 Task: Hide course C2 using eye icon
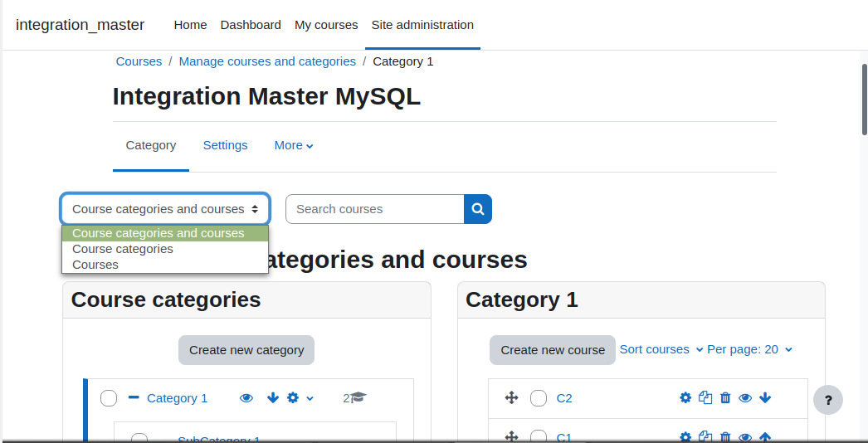tap(745, 397)
